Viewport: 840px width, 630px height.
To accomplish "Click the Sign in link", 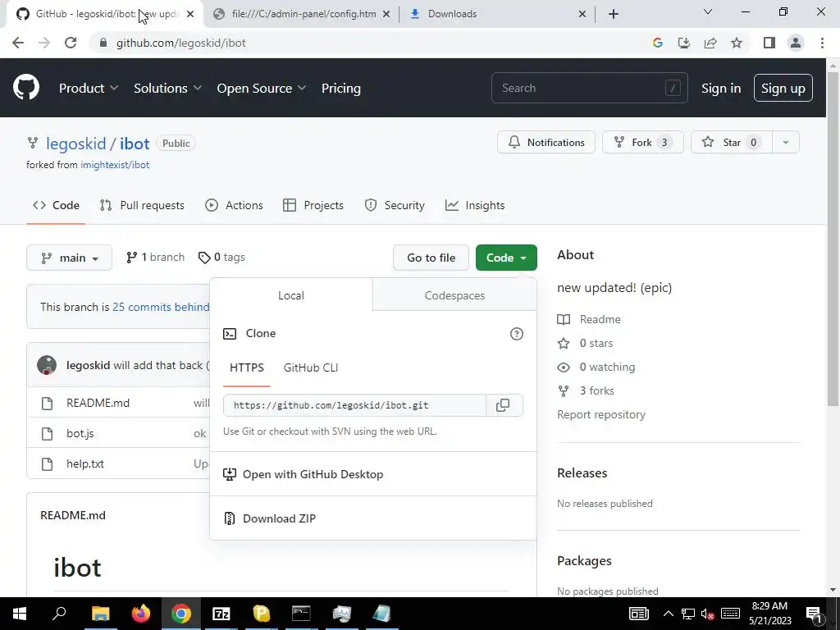I will click(721, 89).
